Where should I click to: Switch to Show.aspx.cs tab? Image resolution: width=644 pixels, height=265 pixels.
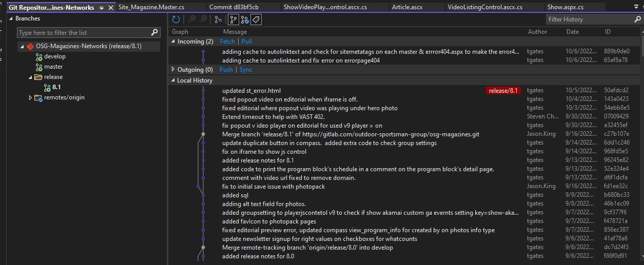click(x=565, y=7)
